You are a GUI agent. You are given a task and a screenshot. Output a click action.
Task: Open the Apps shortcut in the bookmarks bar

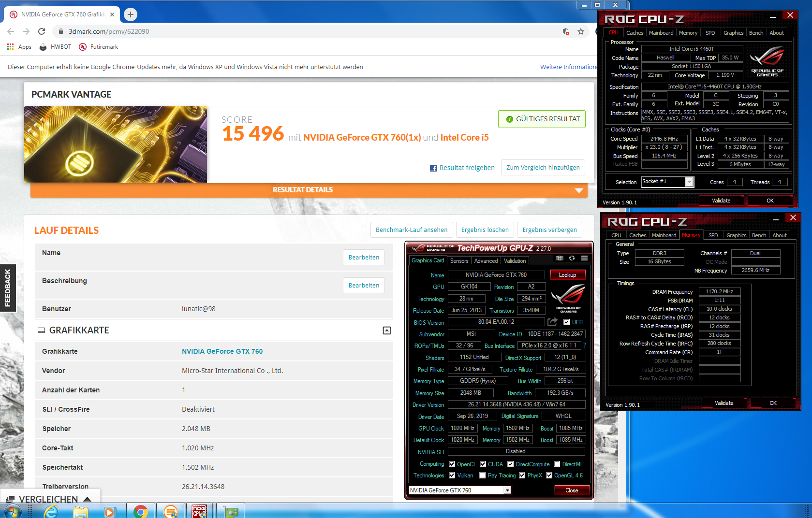(x=19, y=47)
